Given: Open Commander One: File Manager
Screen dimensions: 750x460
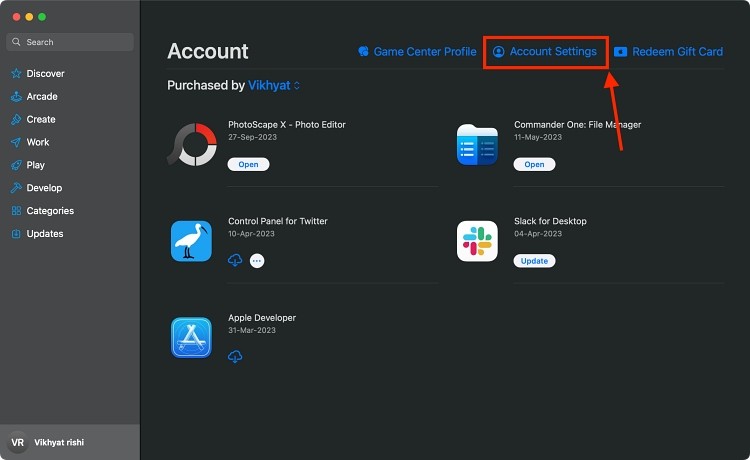Looking at the screenshot, I should pos(534,164).
